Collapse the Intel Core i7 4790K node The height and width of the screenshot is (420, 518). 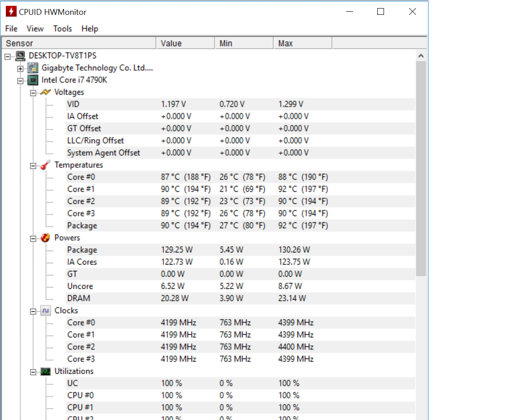(x=21, y=81)
